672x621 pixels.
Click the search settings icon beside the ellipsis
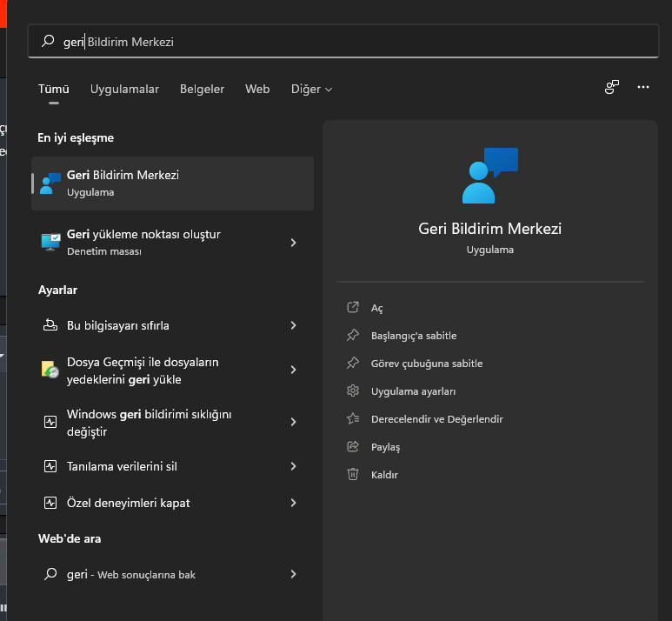(612, 87)
